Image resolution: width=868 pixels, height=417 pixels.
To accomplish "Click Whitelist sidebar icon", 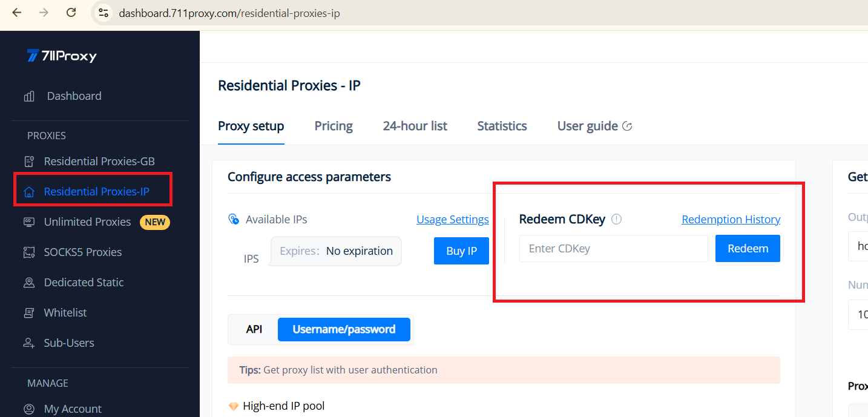I will (x=28, y=313).
